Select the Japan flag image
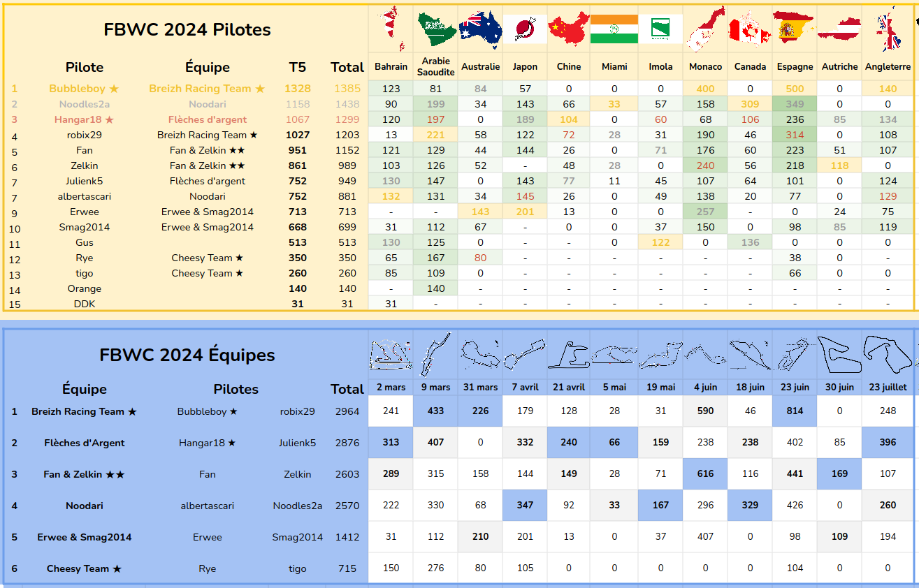919x588 pixels. click(525, 29)
